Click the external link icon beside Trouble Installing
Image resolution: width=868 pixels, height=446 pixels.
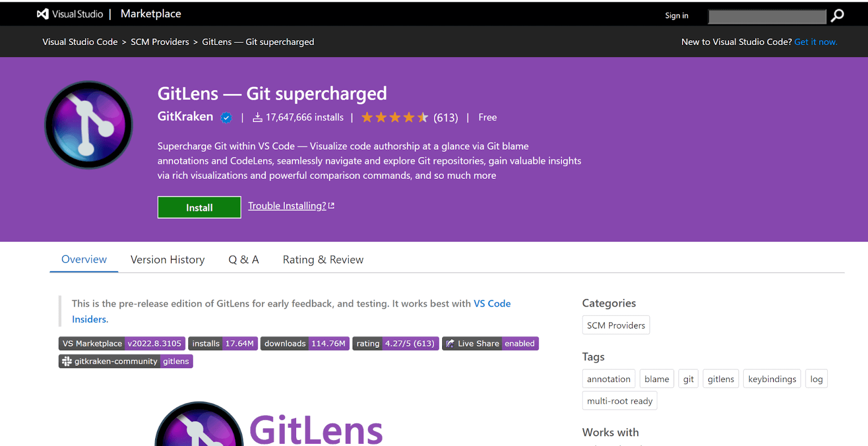[331, 205]
